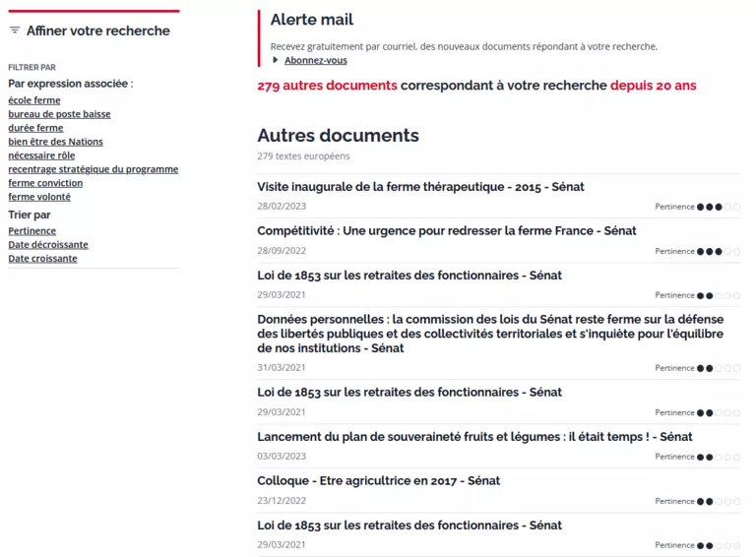Sort results by Pertinence
Screen dimensions: 756x557
31,231
